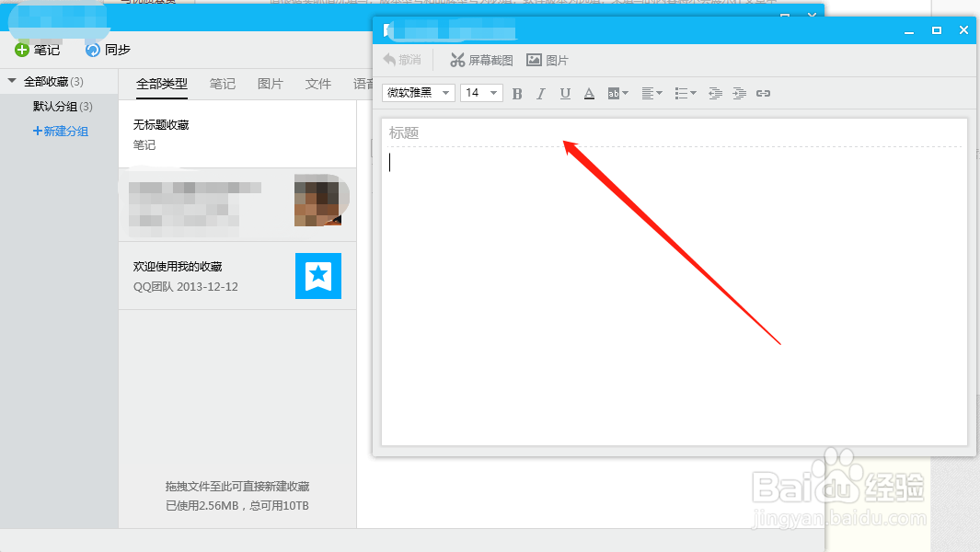Decrease paragraph indent

point(715,94)
